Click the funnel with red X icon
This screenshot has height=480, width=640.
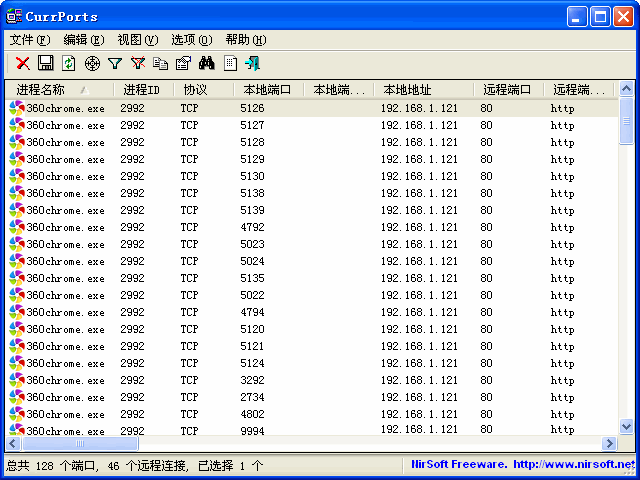(138, 63)
